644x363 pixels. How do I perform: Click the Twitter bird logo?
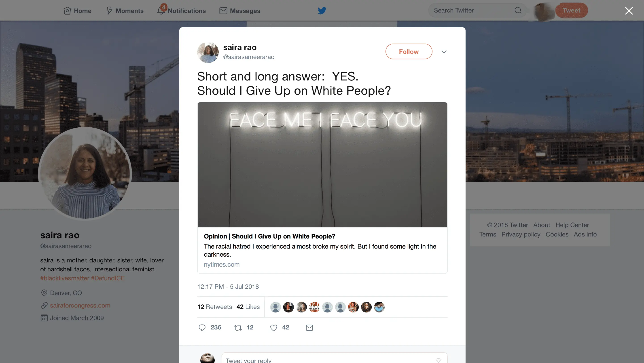click(x=322, y=11)
